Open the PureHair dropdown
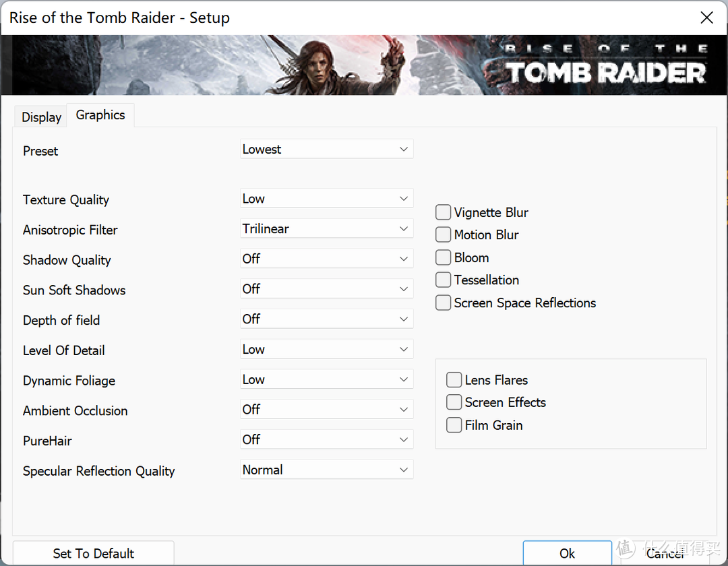The width and height of the screenshot is (728, 566). (x=326, y=440)
